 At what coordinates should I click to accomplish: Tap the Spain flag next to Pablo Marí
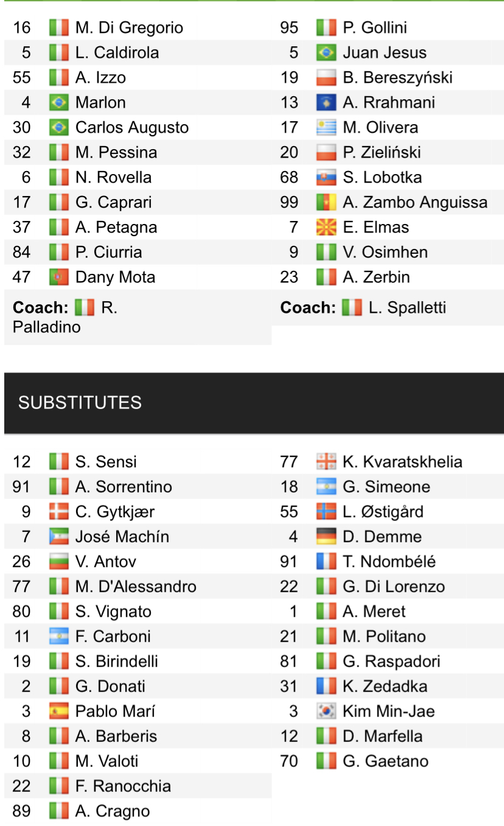tap(59, 712)
